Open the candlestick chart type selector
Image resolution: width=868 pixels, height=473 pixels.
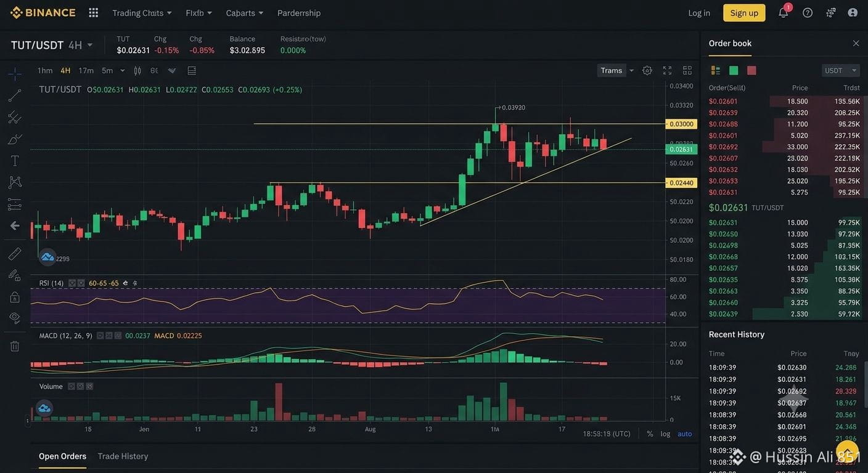click(137, 70)
